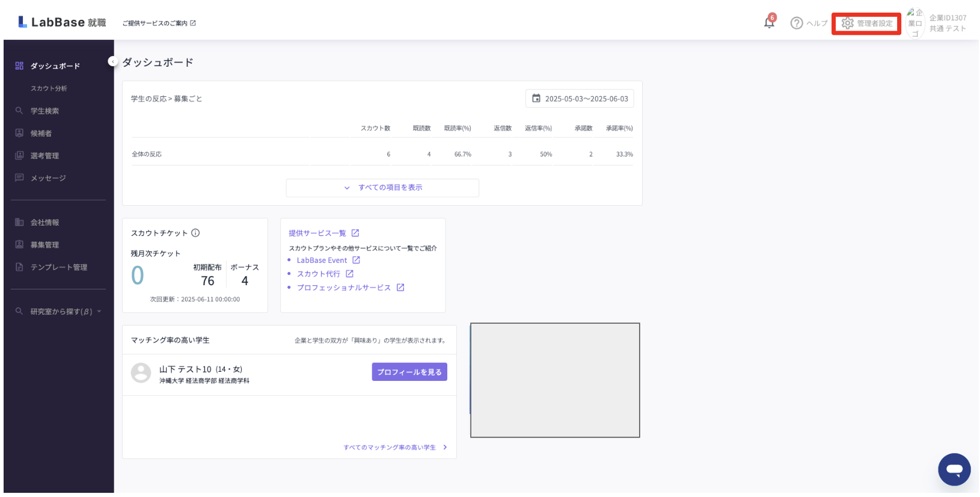The width and height of the screenshot is (980, 497).
Task: Click the document icon beside テンプレート管理
Action: click(x=19, y=267)
